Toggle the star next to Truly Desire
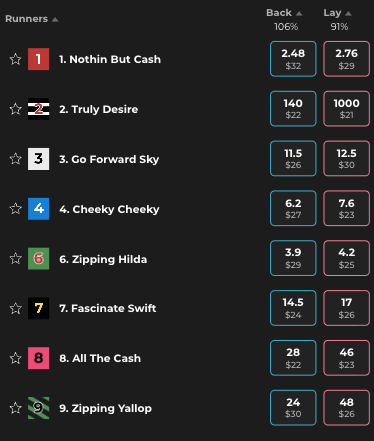Screen dimensions: 374x441 (x=15, y=109)
